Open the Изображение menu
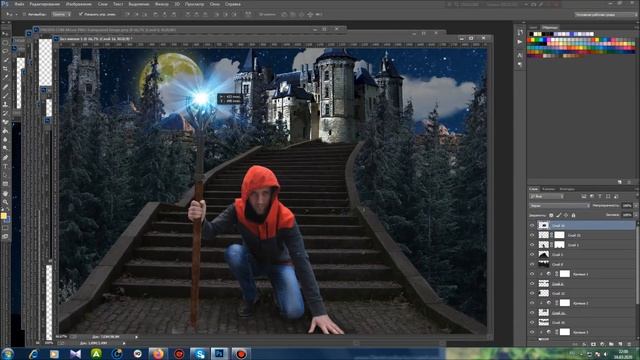Image resolution: width=640 pixels, height=360 pixels. (x=78, y=4)
